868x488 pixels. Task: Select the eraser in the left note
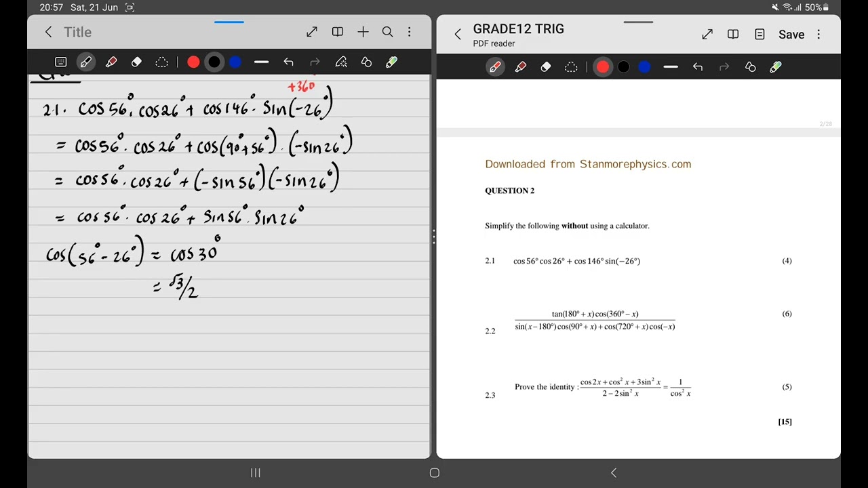click(136, 62)
